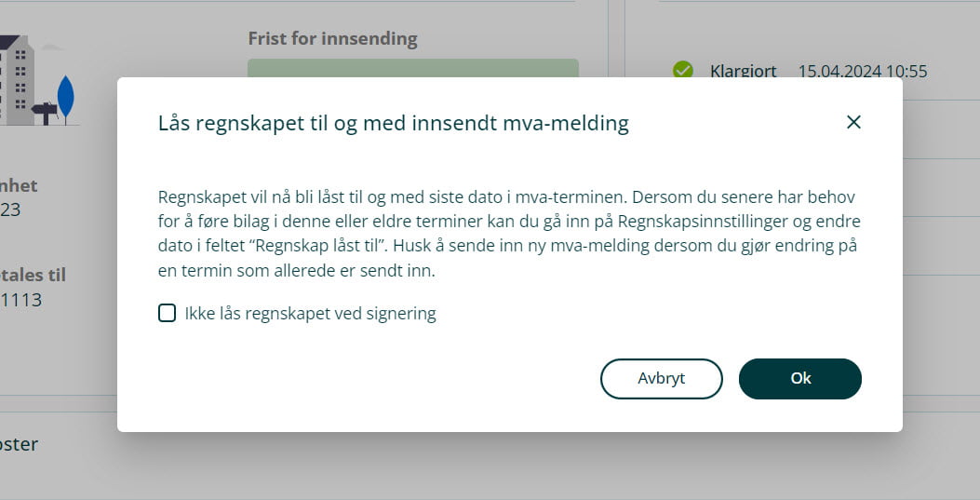Enable 'Ikke lås regnskapet ved signering' checkbox
Screen dimensions: 980x500
(x=167, y=314)
